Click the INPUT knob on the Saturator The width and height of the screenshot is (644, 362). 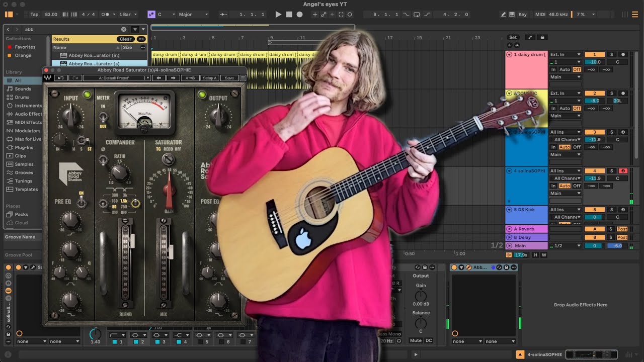[x=70, y=116]
